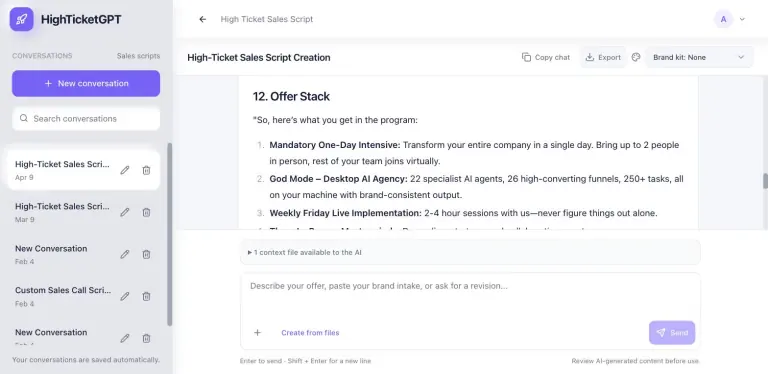Expand the account menu chevron next to avatar
This screenshot has height=374, width=768.
[742, 20]
